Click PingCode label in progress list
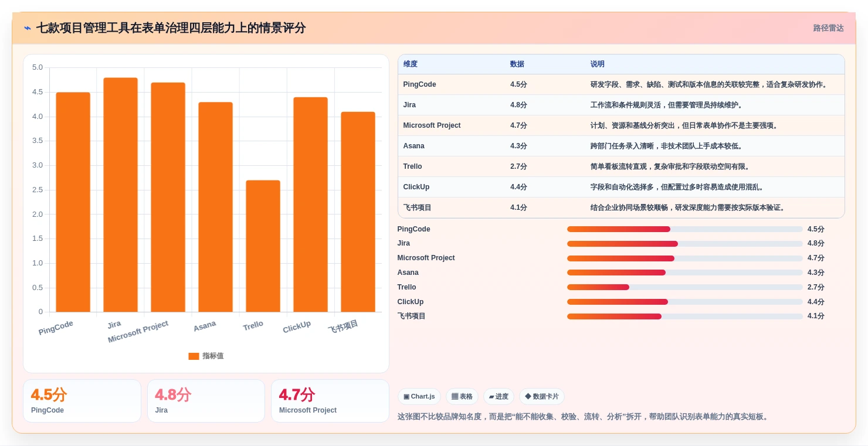 coord(414,229)
